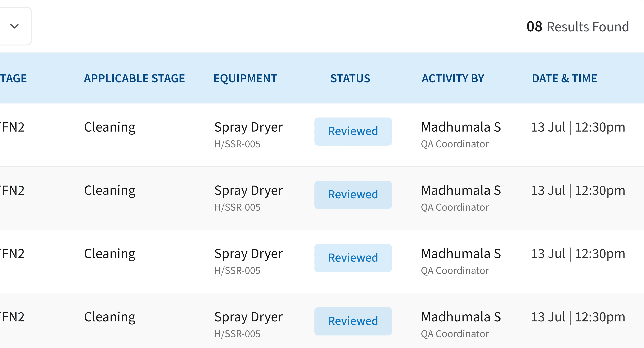Open the Reviewed status badge on first row
This screenshot has height=348, width=644.
point(353,131)
